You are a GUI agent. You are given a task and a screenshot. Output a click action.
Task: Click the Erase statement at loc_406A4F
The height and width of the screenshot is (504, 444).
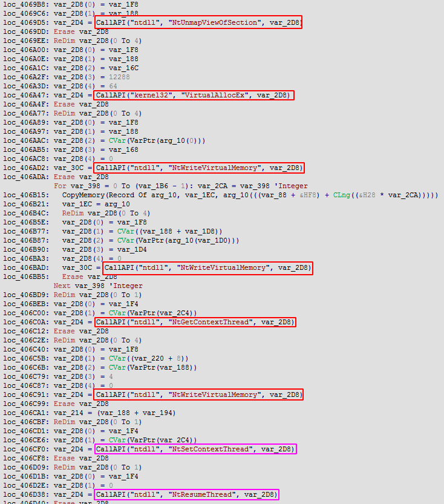click(x=81, y=104)
